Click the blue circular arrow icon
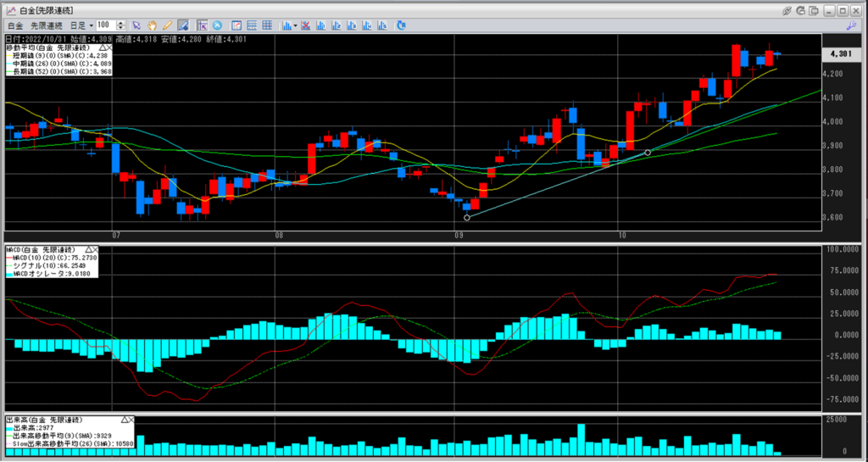Image resolution: width=868 pixels, height=462 pixels. point(217,26)
